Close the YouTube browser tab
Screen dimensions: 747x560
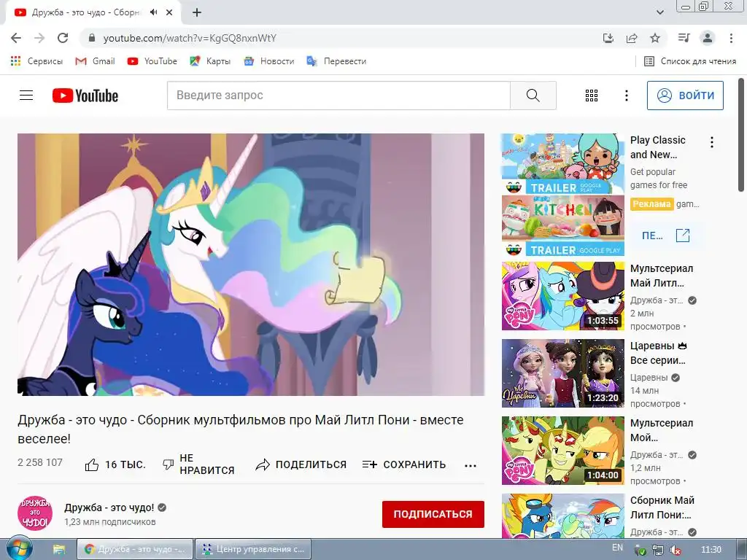(169, 12)
